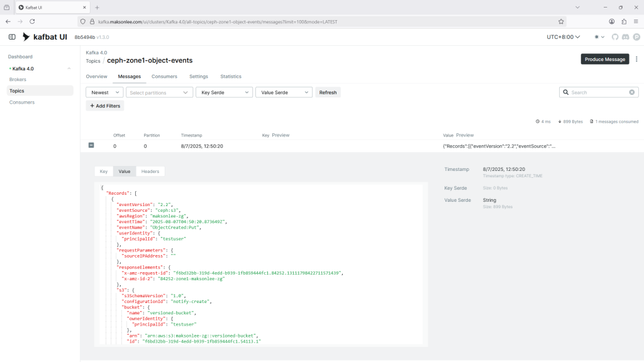Click the Key Preview link in table header
The width and height of the screenshot is (644, 362).
pos(280,135)
